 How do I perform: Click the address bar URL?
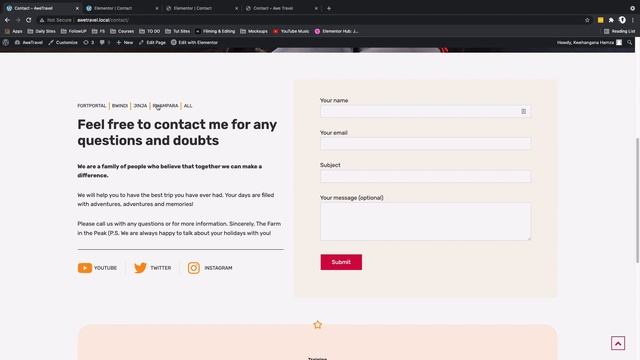pos(103,20)
